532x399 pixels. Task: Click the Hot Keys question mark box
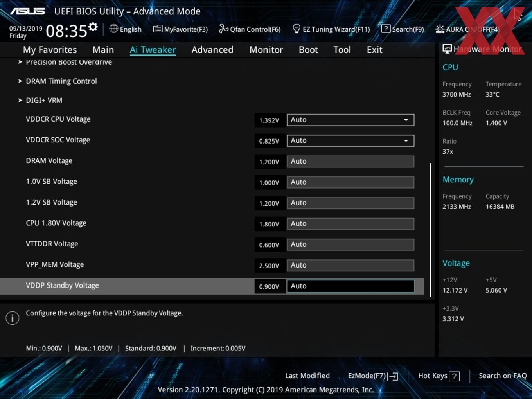[454, 376]
